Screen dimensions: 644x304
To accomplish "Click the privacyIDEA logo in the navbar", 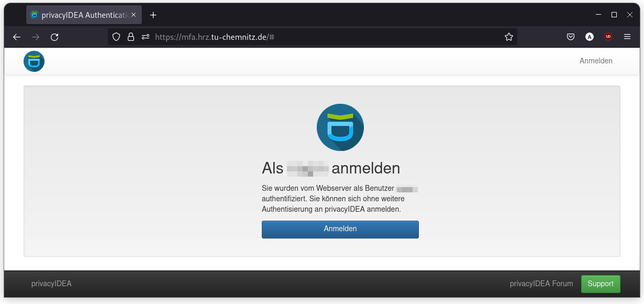I will 34,61.
